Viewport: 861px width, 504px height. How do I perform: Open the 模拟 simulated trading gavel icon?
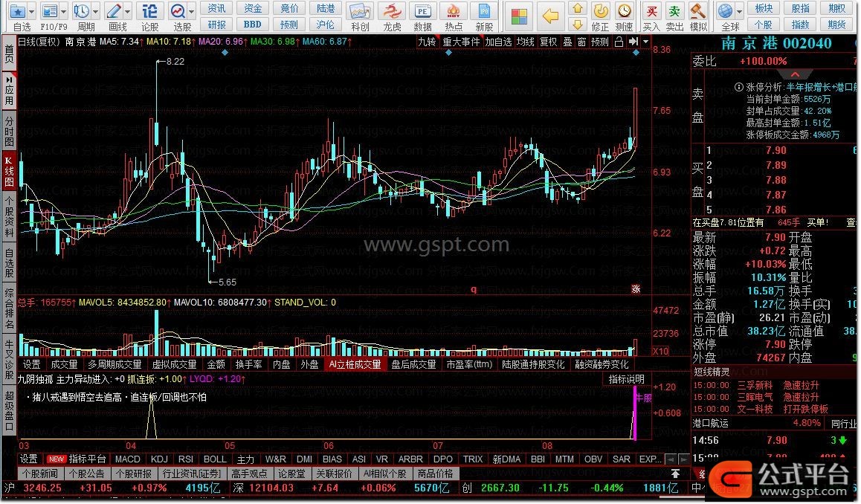tap(698, 11)
